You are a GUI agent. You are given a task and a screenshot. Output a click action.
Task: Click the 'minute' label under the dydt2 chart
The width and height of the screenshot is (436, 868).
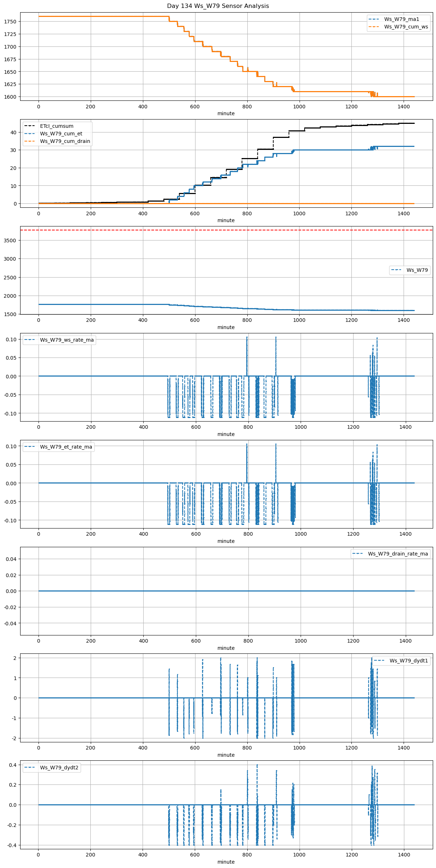tap(226, 862)
